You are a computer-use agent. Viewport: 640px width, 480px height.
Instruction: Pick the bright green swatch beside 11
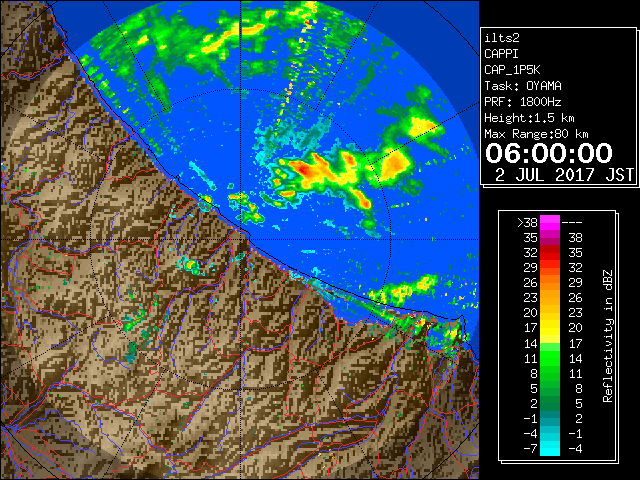click(550, 358)
